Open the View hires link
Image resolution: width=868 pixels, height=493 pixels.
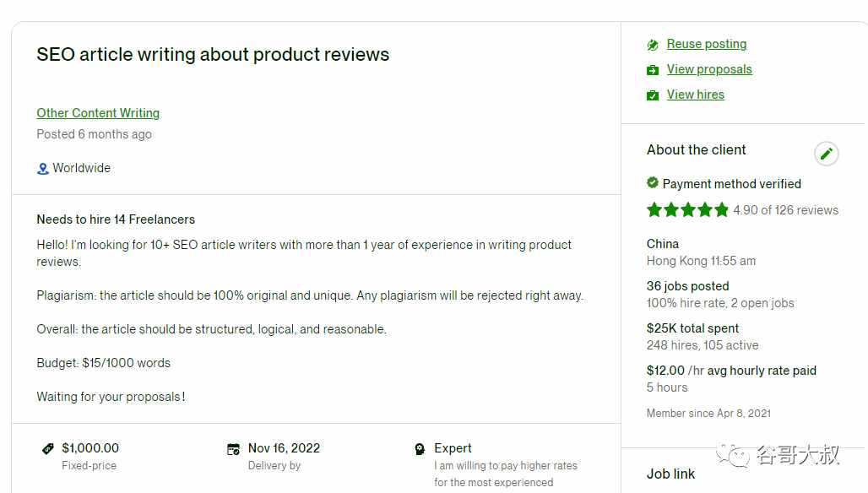point(695,95)
